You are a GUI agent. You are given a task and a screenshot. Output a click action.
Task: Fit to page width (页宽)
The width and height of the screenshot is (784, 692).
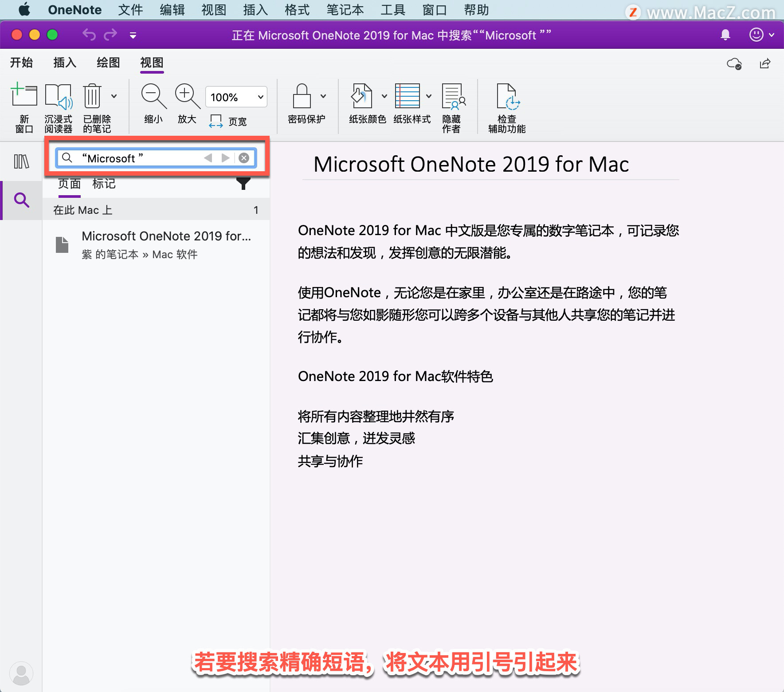click(x=228, y=121)
